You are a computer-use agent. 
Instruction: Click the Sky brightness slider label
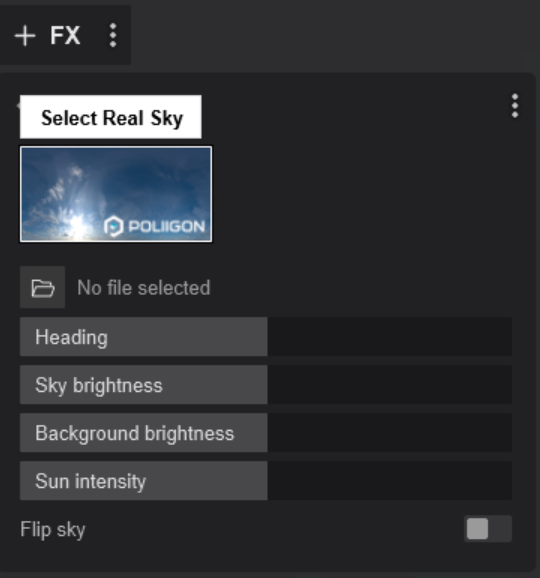99,385
